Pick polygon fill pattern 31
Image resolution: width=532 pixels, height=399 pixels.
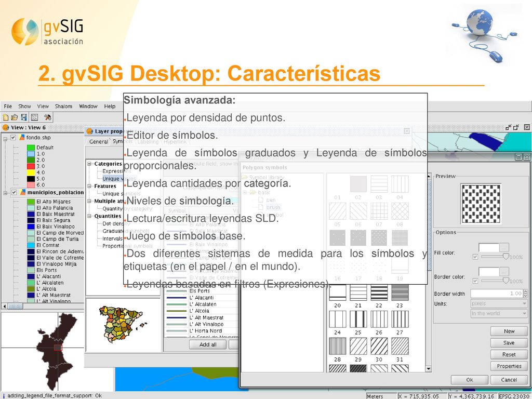400,346
